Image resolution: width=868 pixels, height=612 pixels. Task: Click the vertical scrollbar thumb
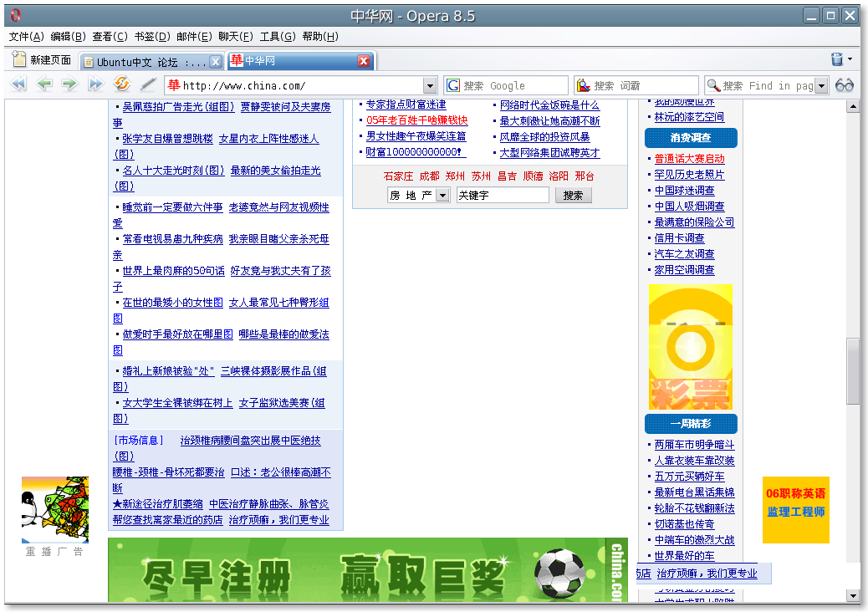tap(853, 371)
